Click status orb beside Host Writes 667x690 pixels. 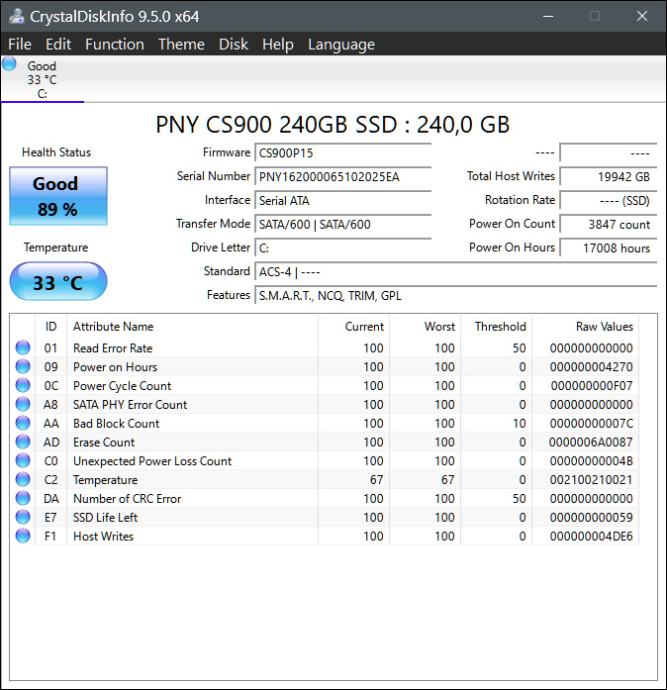coord(23,536)
